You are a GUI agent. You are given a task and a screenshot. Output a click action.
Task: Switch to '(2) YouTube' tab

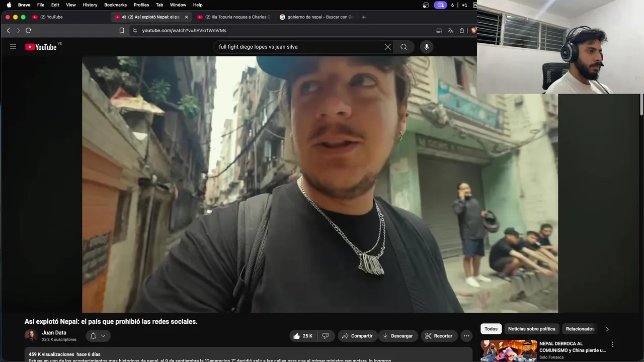51,17
